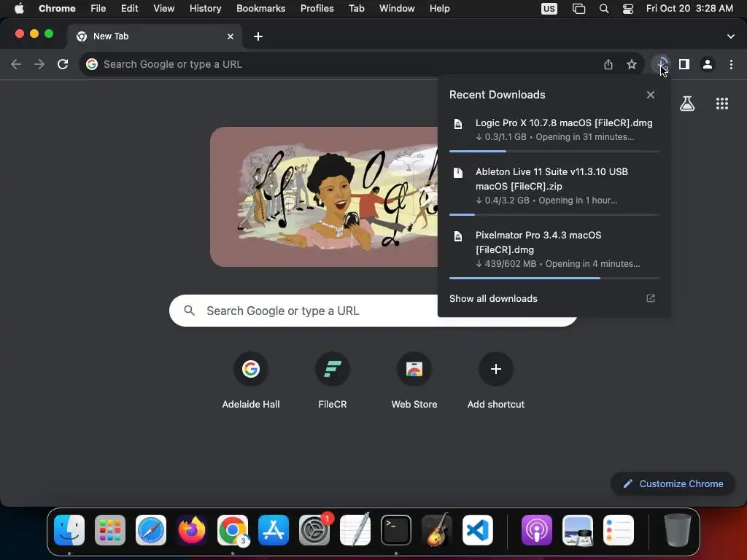This screenshot has width=747, height=560.
Task: Open the History menu
Action: pyautogui.click(x=205, y=9)
